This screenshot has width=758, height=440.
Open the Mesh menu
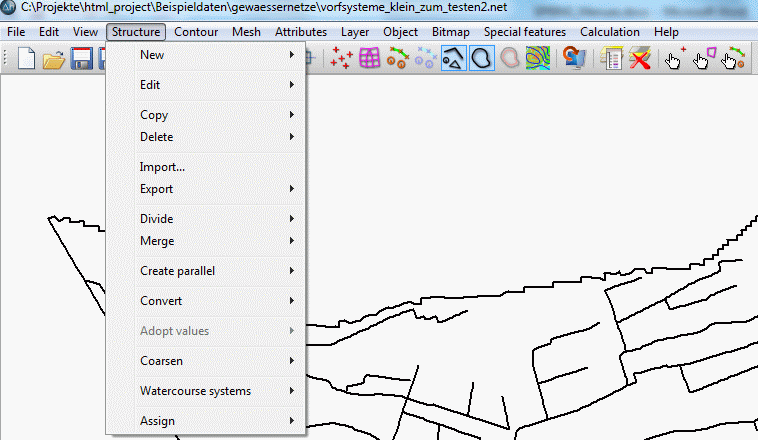click(246, 32)
